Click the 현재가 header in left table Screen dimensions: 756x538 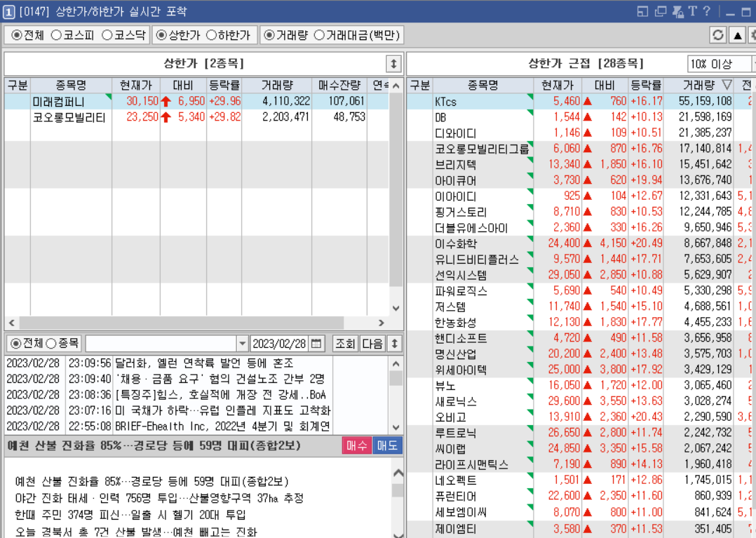coord(136,86)
